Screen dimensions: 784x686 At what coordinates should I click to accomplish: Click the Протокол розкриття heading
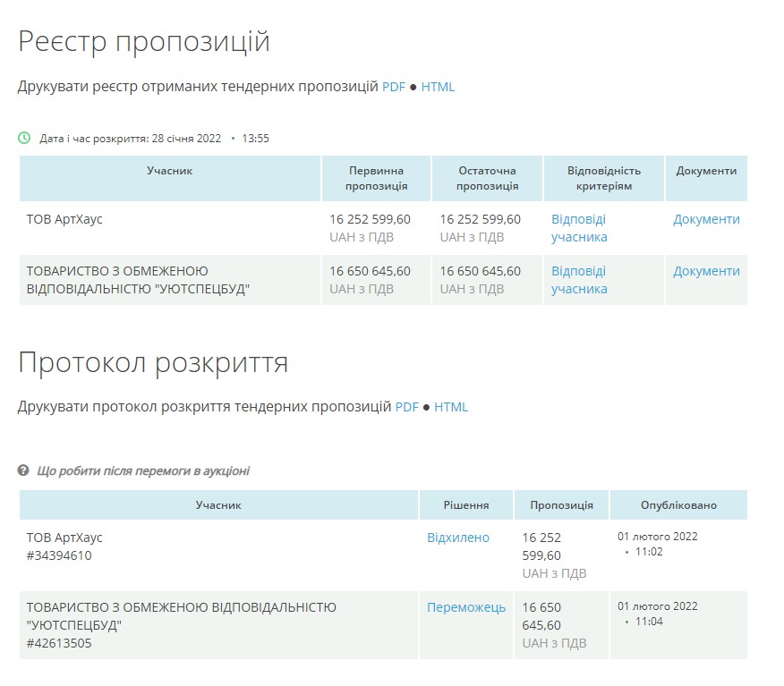pos(153,362)
